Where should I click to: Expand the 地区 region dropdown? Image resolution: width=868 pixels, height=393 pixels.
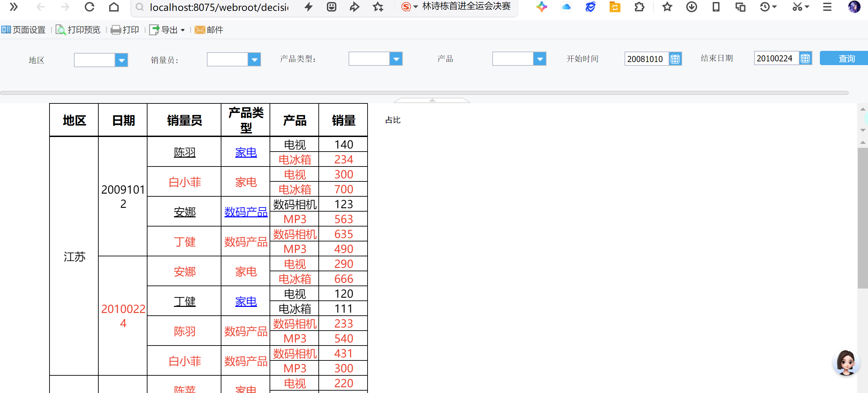[x=121, y=60]
